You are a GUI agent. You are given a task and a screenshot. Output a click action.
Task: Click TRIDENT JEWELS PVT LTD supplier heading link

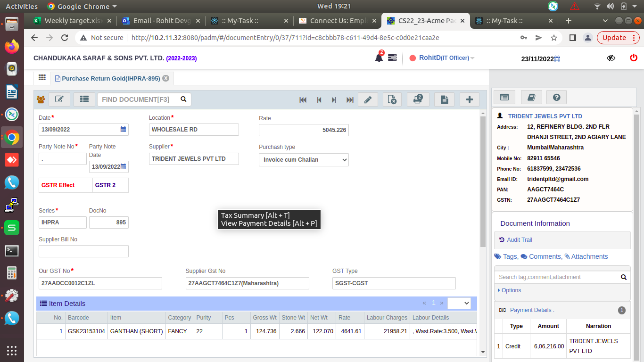point(545,116)
